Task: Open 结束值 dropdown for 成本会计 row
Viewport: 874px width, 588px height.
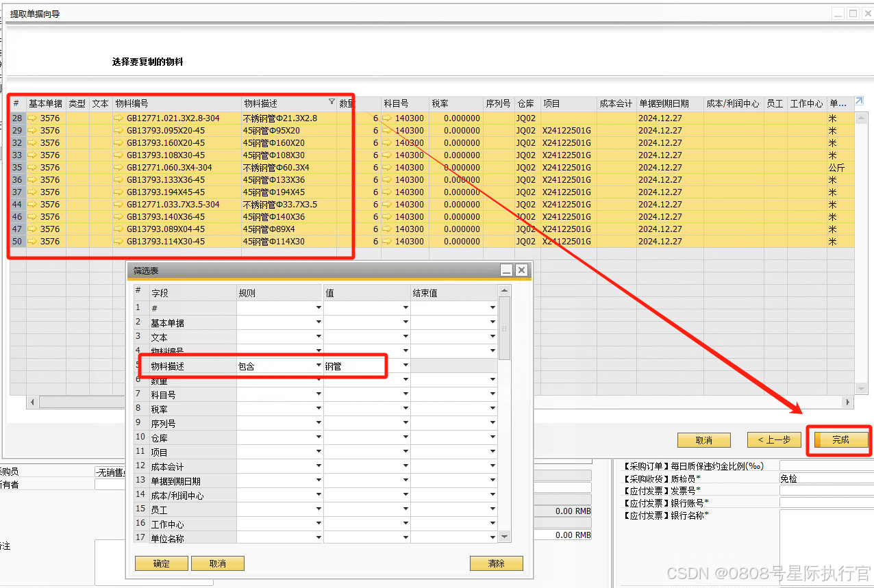Action: [492, 466]
